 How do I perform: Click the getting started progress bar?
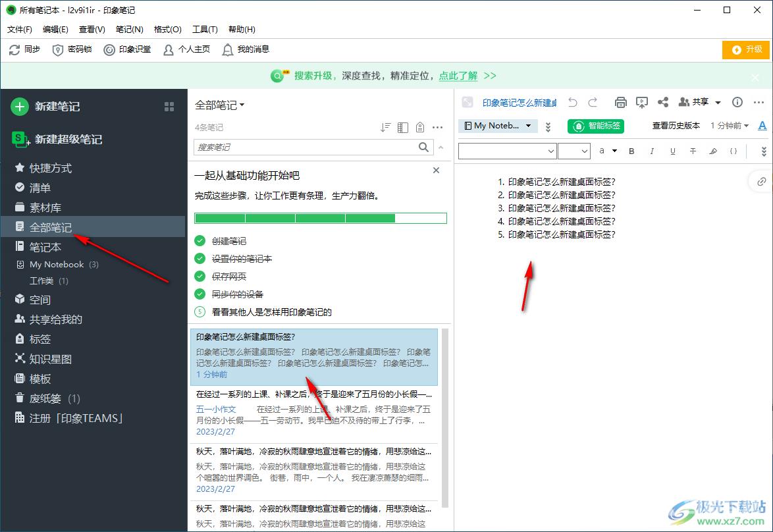click(321, 219)
